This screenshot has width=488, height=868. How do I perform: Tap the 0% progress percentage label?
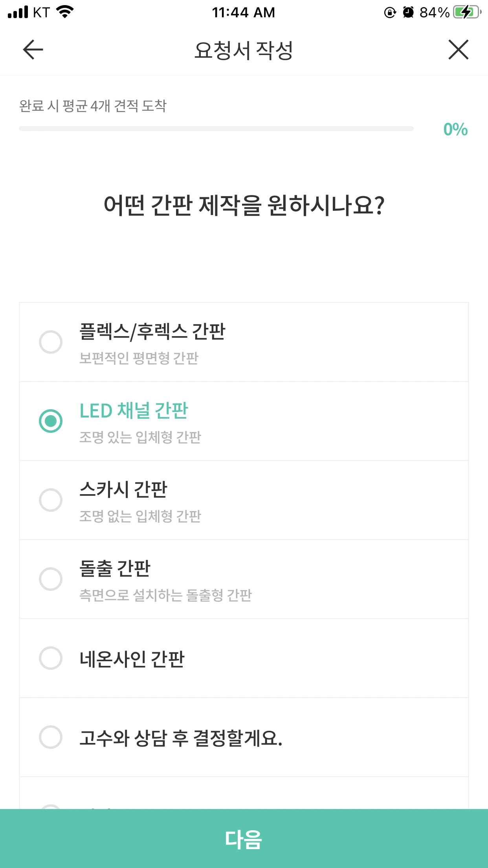(x=455, y=129)
